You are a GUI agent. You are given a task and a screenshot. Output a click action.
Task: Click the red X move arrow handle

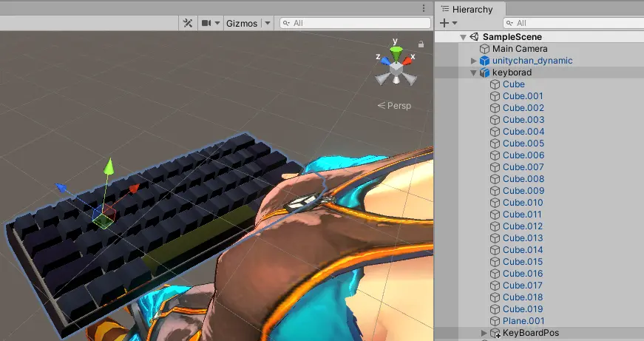pos(134,189)
